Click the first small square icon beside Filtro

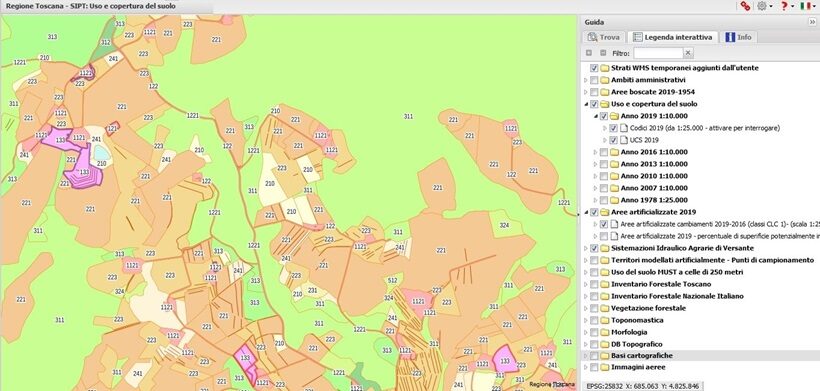click(589, 53)
